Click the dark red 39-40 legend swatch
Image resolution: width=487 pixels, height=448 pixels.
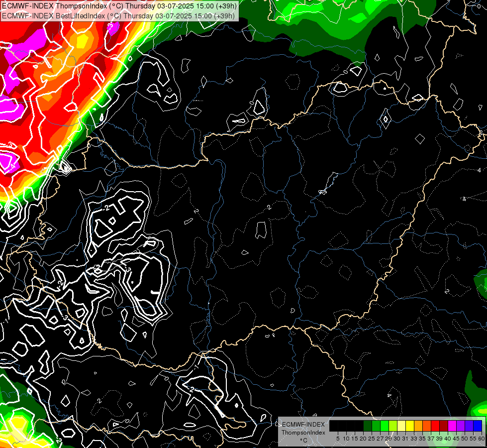click(x=444, y=426)
